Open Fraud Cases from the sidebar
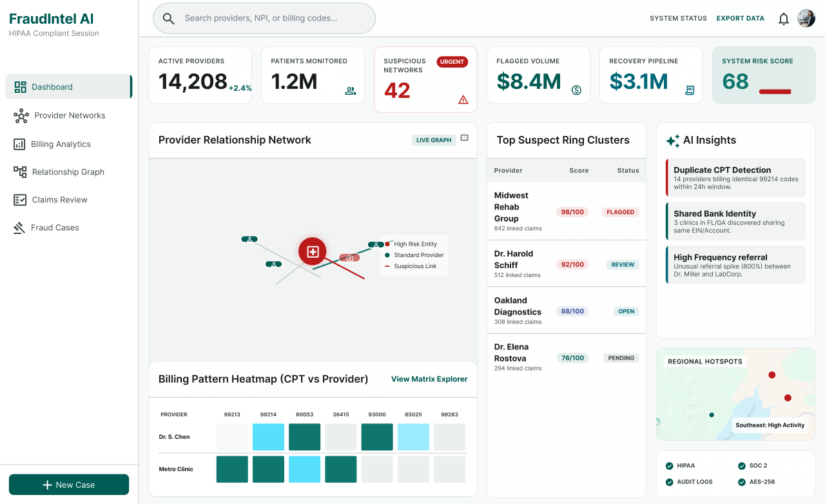This screenshot has width=825, height=504. (x=46, y=228)
